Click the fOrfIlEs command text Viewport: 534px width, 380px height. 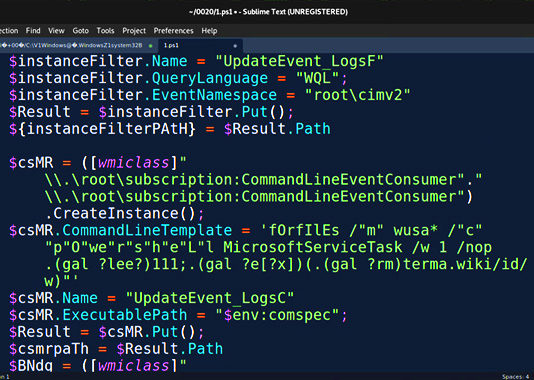pyautogui.click(x=304, y=231)
